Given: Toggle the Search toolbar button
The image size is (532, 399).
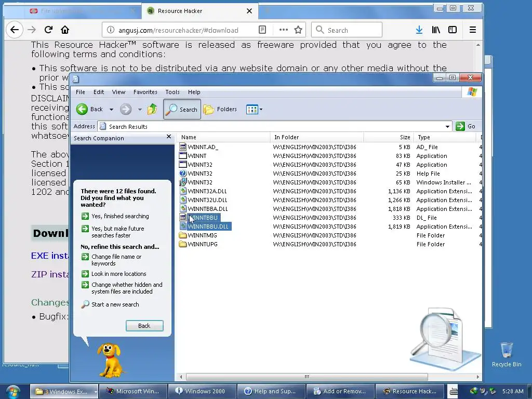Looking at the screenshot, I should coord(182,109).
